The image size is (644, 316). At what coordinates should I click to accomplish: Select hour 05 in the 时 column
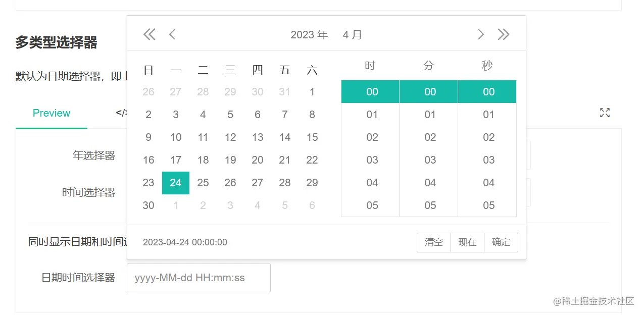pyautogui.click(x=370, y=205)
